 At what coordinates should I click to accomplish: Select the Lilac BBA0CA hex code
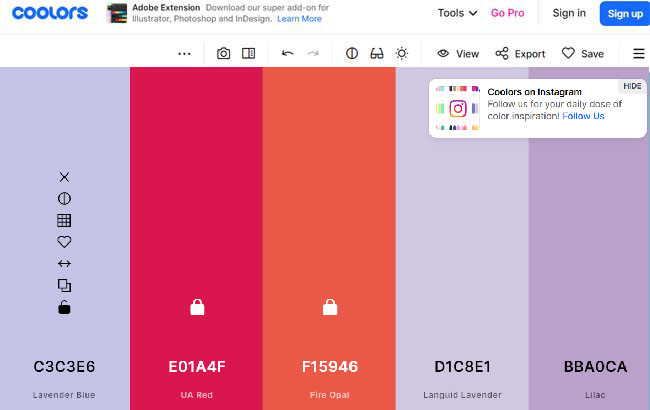595,367
